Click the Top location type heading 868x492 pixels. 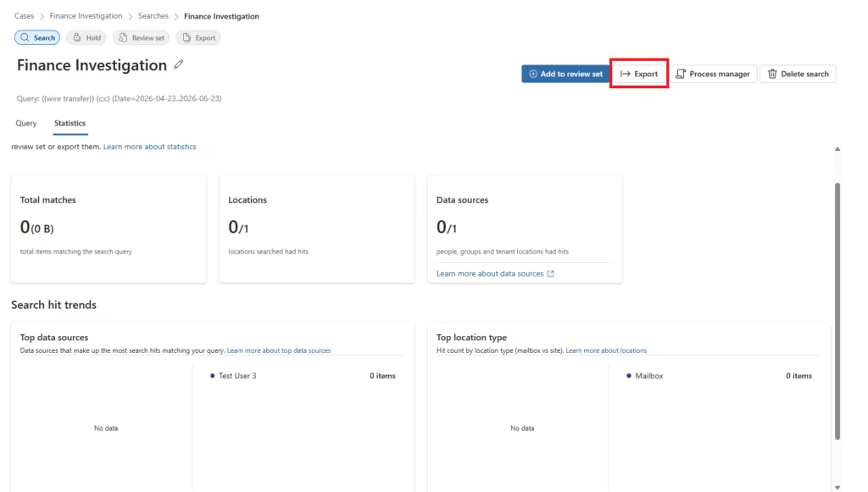pyautogui.click(x=471, y=338)
